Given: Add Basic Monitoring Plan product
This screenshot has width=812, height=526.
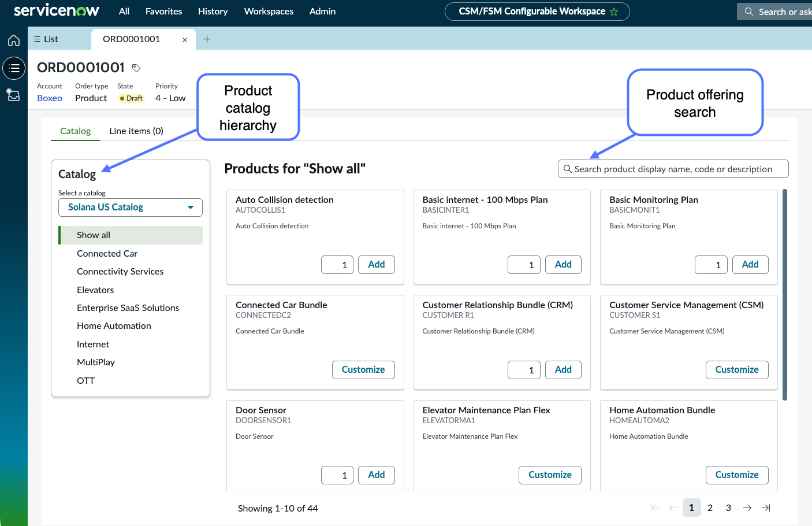Looking at the screenshot, I should coord(750,265).
